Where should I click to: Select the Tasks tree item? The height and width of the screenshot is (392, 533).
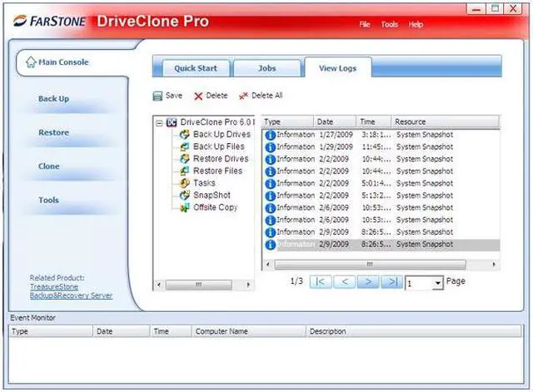pos(204,183)
